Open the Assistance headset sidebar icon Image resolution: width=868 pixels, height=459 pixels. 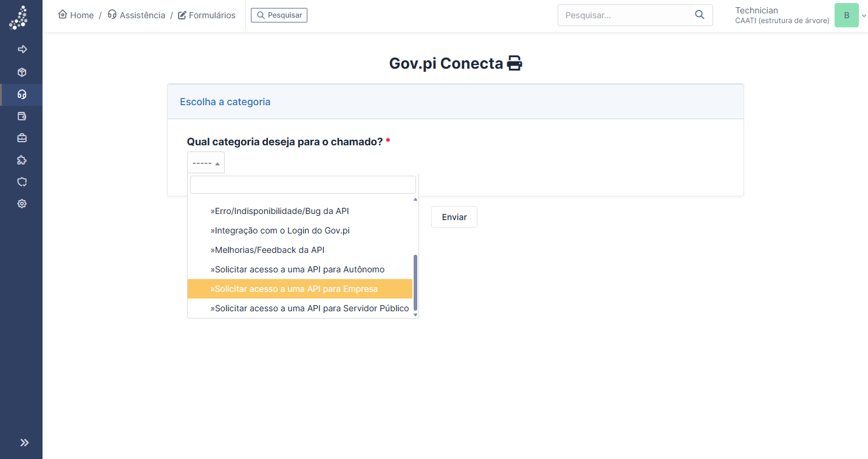click(22, 94)
